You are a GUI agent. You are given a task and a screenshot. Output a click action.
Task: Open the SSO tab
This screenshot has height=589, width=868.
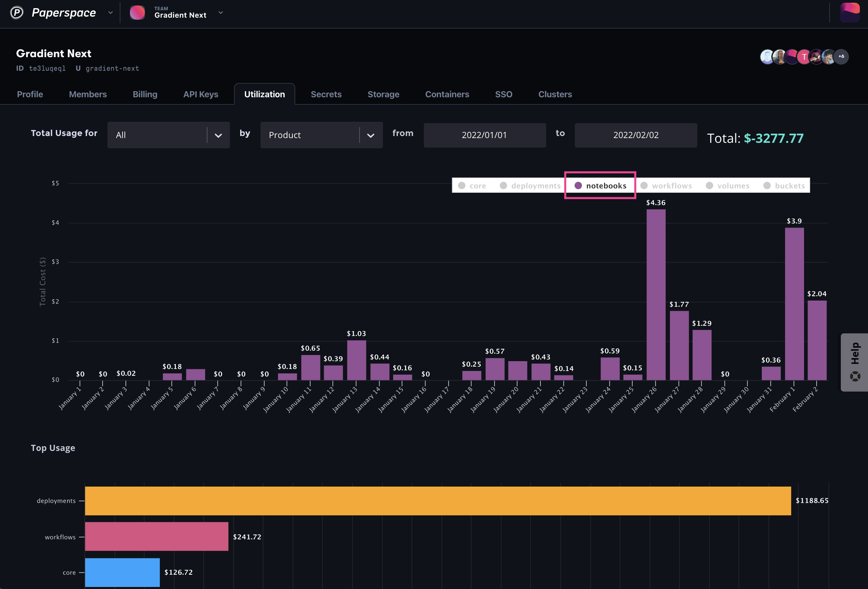coord(503,94)
